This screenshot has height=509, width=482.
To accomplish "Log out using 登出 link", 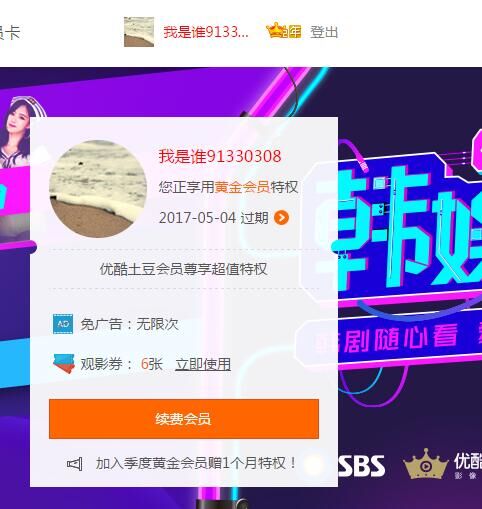I will pos(324,32).
